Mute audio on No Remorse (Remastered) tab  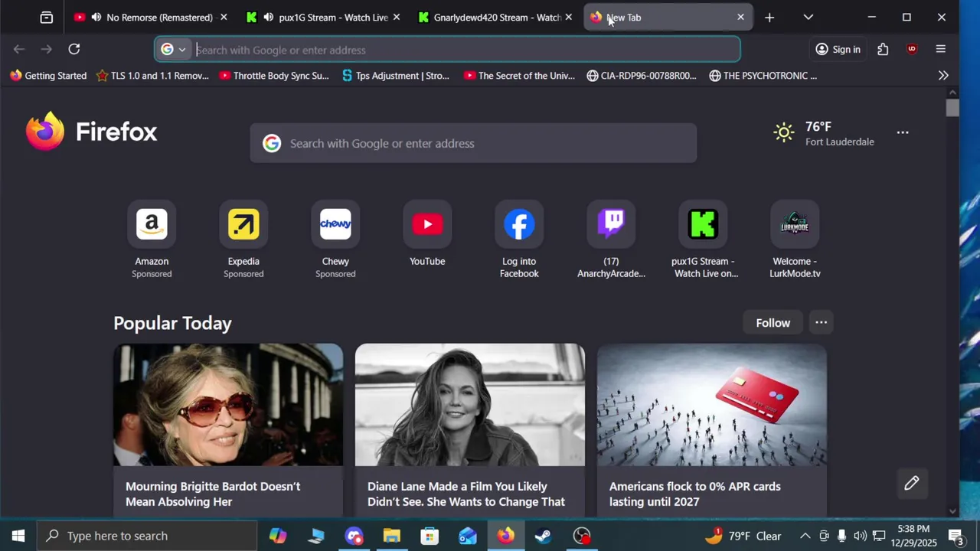click(96, 17)
